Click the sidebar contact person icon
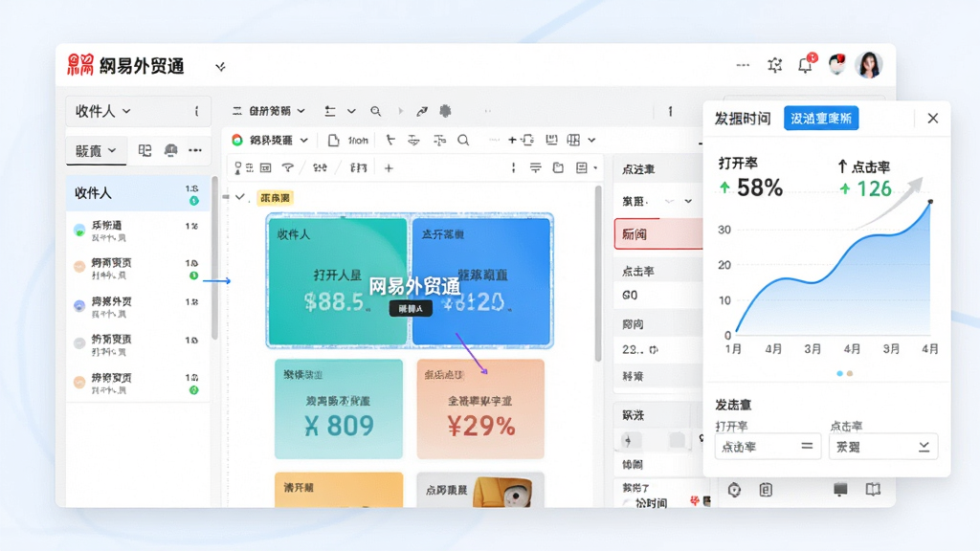Image resolution: width=980 pixels, height=551 pixels. tap(170, 150)
